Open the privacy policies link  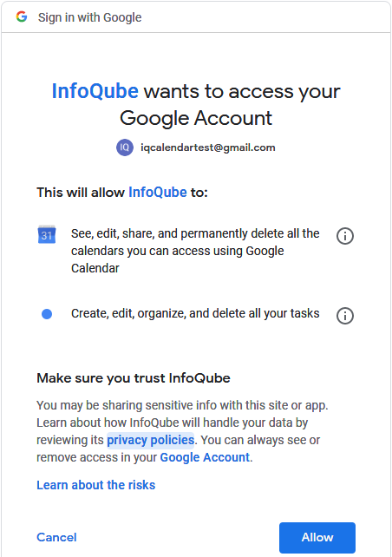[x=151, y=440]
